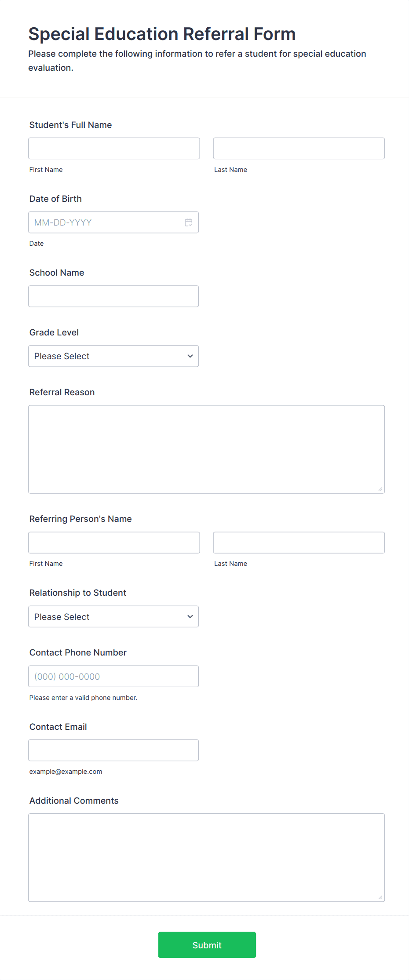This screenshot has width=409, height=980.
Task: Click the Special Education Referral Form heading
Action: (x=162, y=34)
